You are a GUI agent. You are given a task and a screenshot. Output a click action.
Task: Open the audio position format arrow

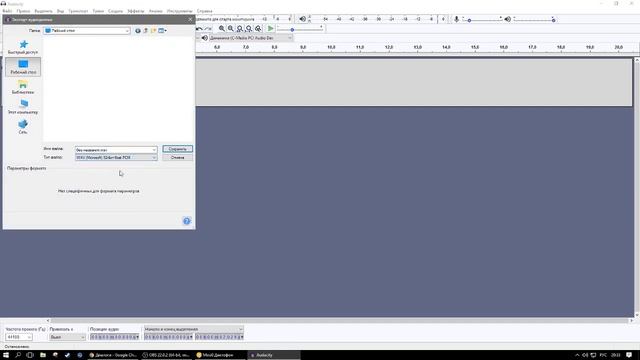[x=138, y=337]
